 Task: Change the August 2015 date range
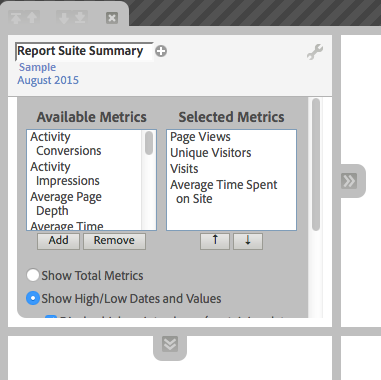48,80
